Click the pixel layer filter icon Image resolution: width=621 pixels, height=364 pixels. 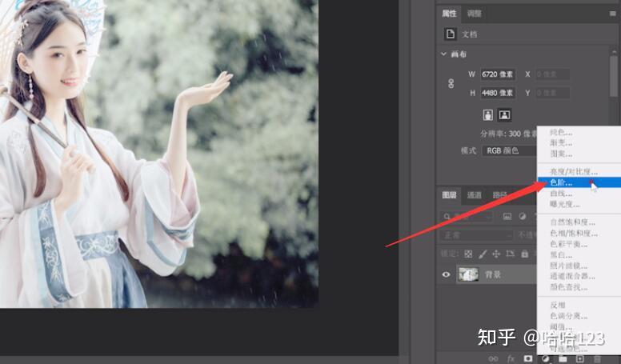click(x=507, y=216)
